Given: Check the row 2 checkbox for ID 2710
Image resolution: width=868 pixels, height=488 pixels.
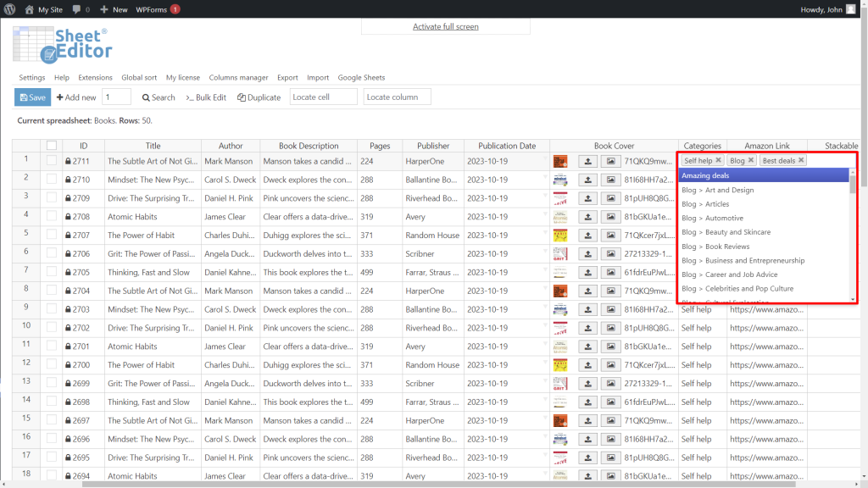Looking at the screenshot, I should pyautogui.click(x=52, y=179).
